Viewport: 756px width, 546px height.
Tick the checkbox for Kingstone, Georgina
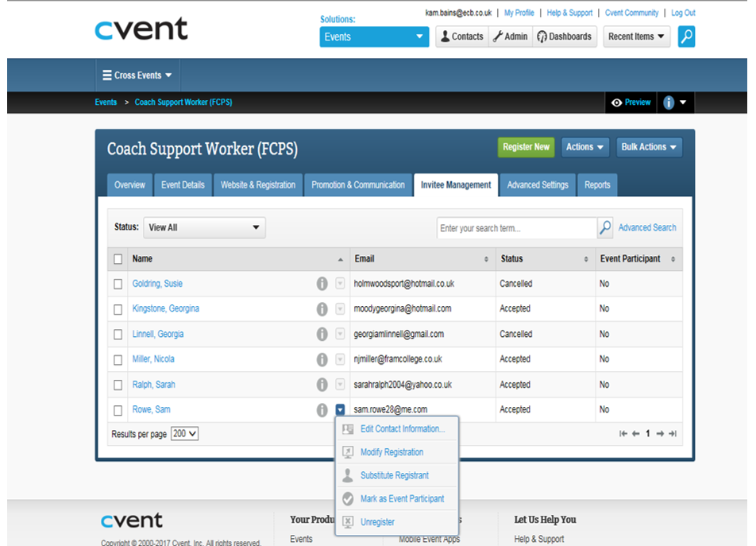pos(118,309)
